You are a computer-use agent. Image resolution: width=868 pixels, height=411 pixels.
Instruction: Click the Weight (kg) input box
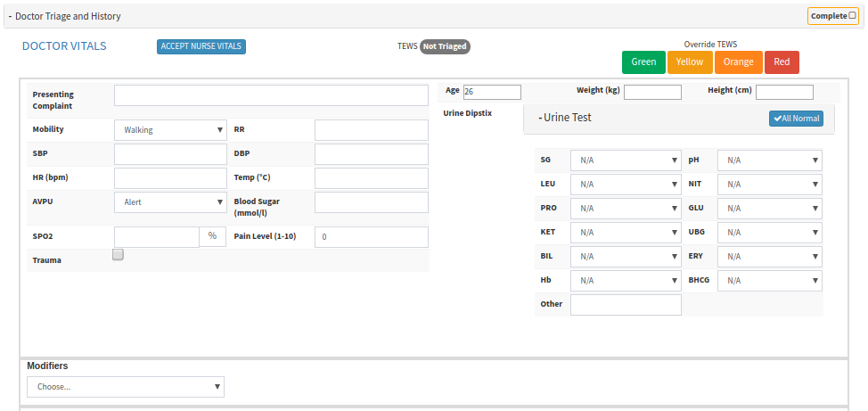(652, 93)
